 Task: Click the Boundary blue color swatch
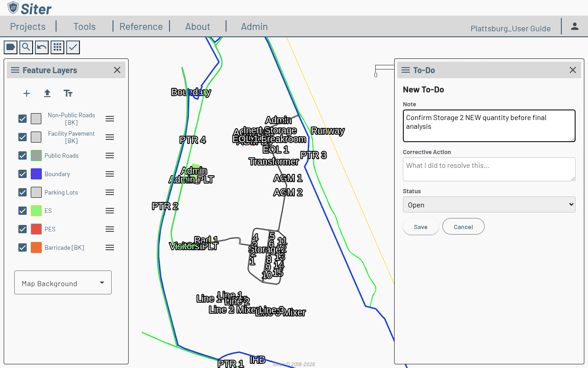pyautogui.click(x=36, y=174)
